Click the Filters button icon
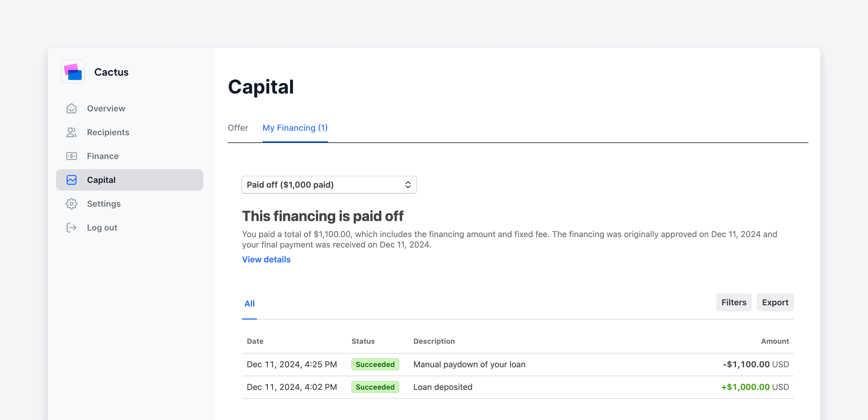This screenshot has width=868, height=420. [x=734, y=302]
